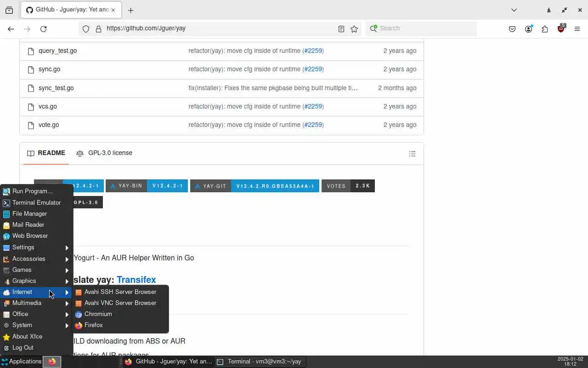The width and height of the screenshot is (588, 368).
Task: Show site tracking protection shield
Action: (x=86, y=29)
